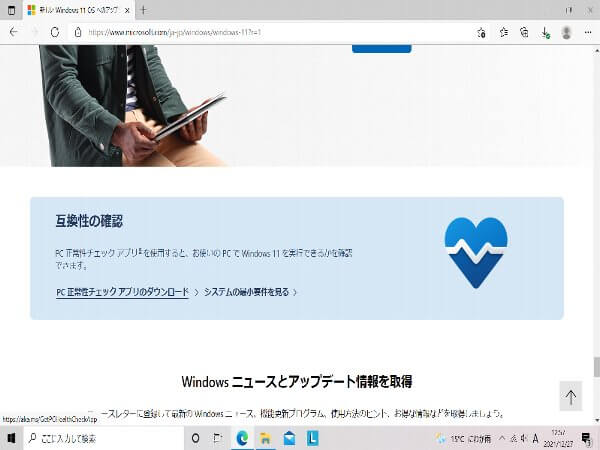Click the taskbar search box
The image size is (600, 450).
click(104, 438)
